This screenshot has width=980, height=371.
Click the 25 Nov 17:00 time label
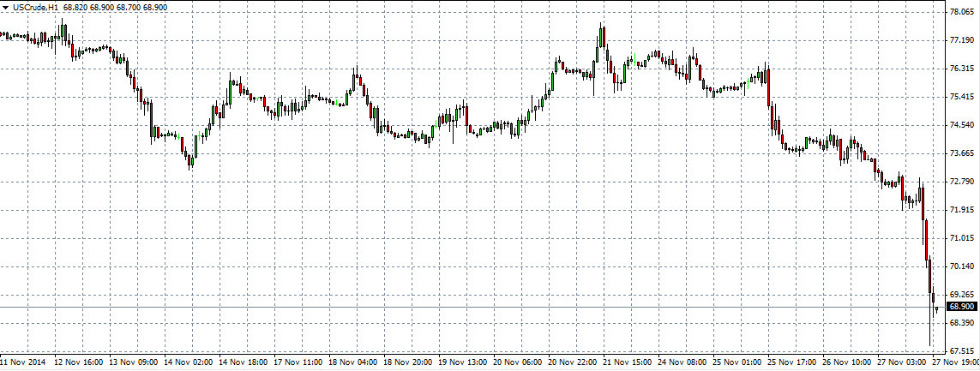795,363
